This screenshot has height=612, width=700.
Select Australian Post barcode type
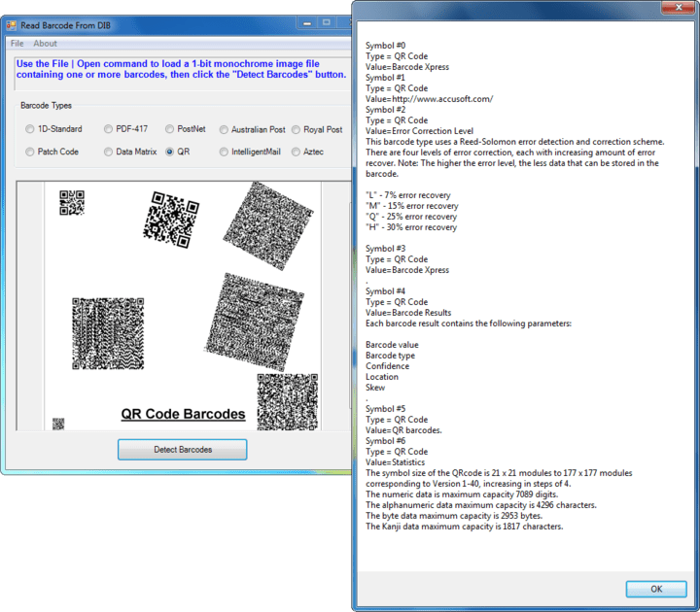click(x=253, y=130)
